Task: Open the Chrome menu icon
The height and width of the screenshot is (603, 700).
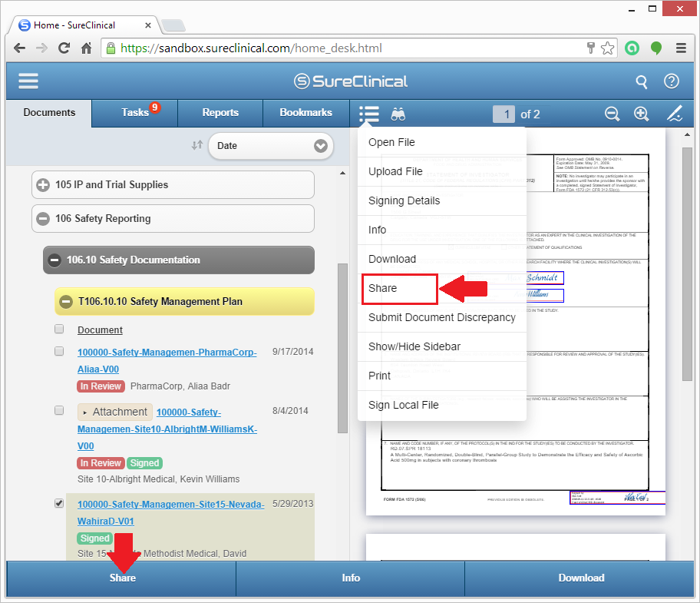Action: click(681, 48)
